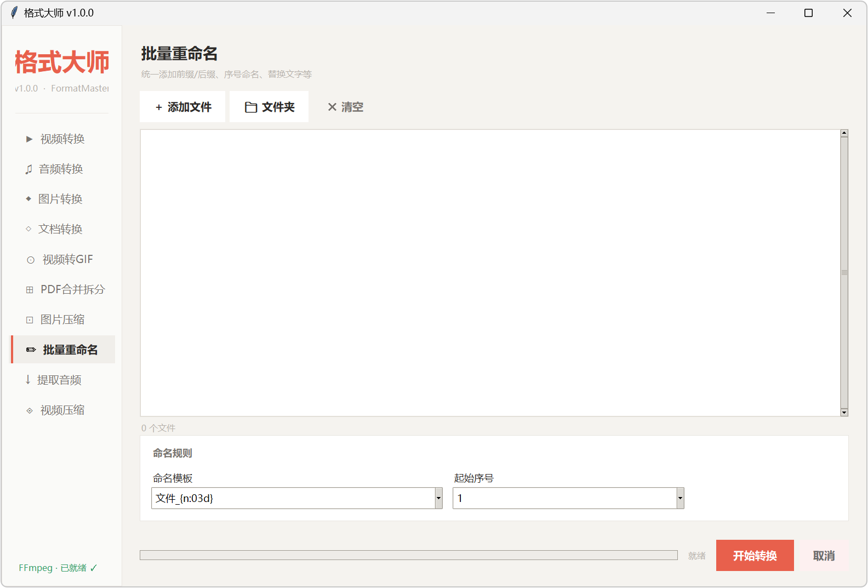Click the 起始序号 field label
The image size is (868, 588).
474,478
